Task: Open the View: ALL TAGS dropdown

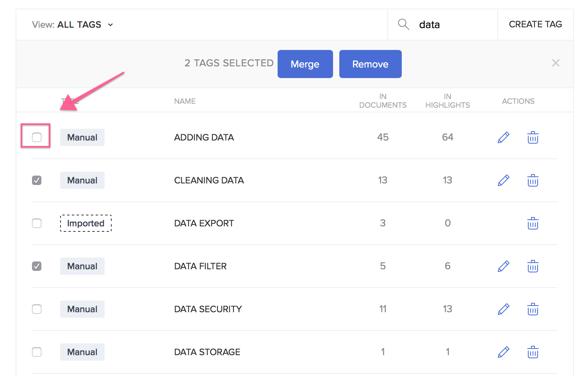Action: 73,25
